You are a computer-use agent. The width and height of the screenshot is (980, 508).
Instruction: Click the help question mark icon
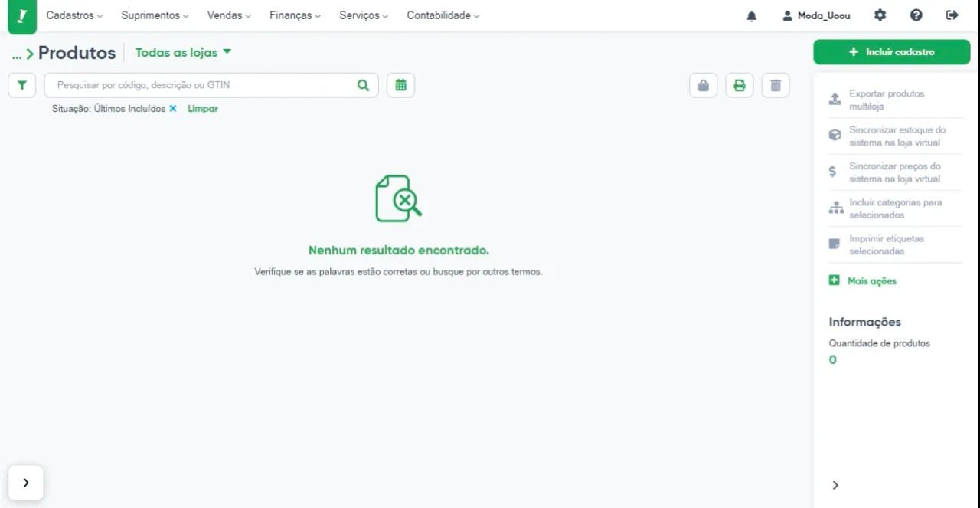coord(916,15)
